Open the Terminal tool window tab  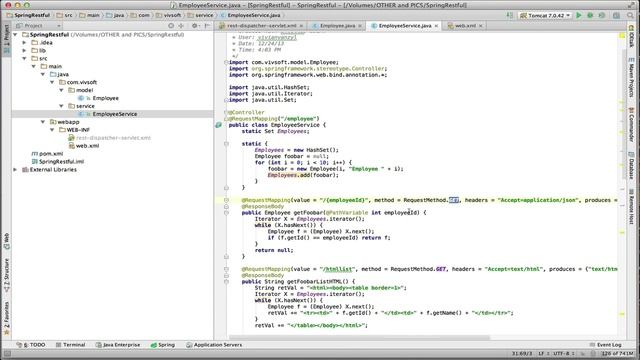coord(70,345)
